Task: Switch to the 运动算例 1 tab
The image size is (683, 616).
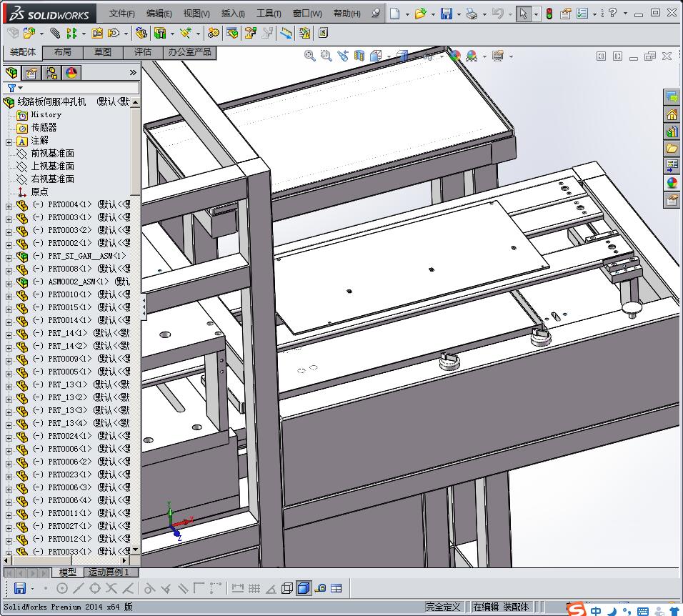Action: tap(109, 572)
